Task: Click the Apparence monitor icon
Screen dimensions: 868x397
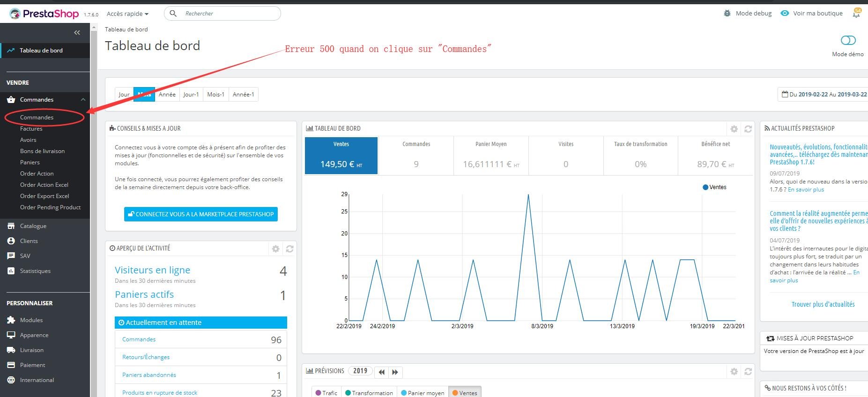Action: coord(11,335)
